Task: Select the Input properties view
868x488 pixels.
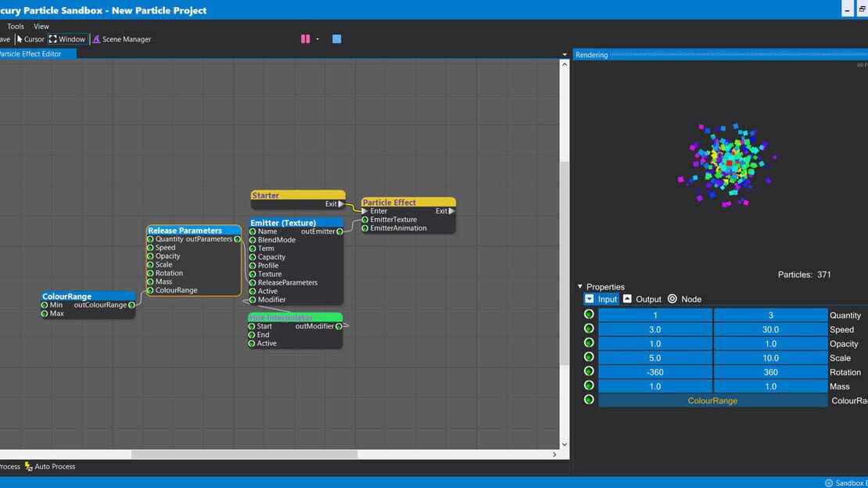Action: coord(601,299)
